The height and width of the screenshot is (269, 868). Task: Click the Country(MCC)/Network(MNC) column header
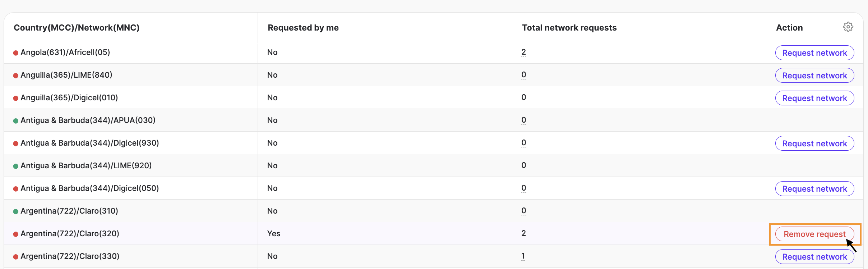click(77, 28)
